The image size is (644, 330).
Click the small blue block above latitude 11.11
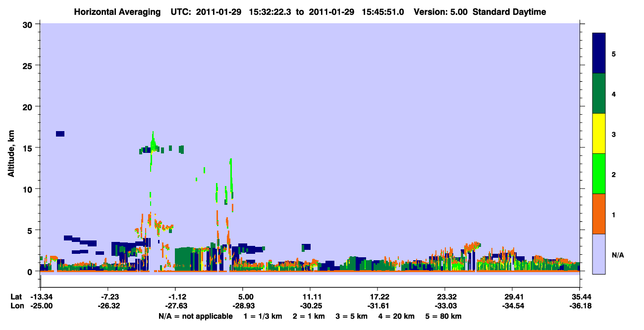click(307, 247)
